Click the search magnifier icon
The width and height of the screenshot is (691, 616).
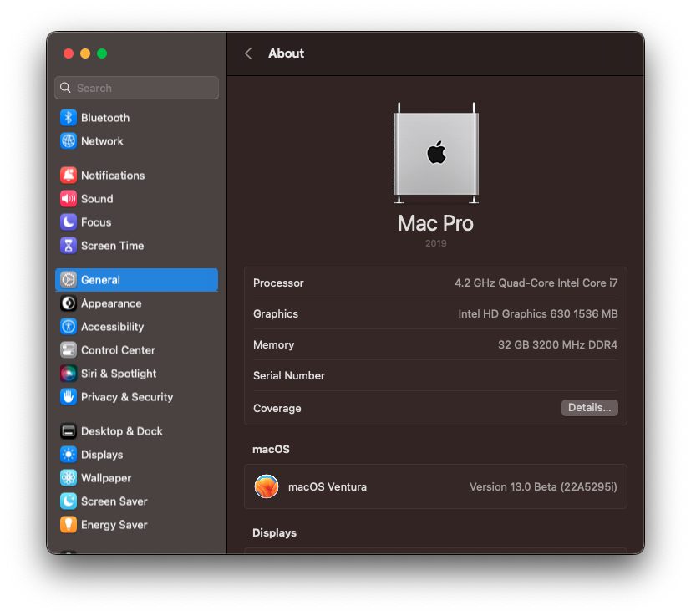[x=65, y=87]
